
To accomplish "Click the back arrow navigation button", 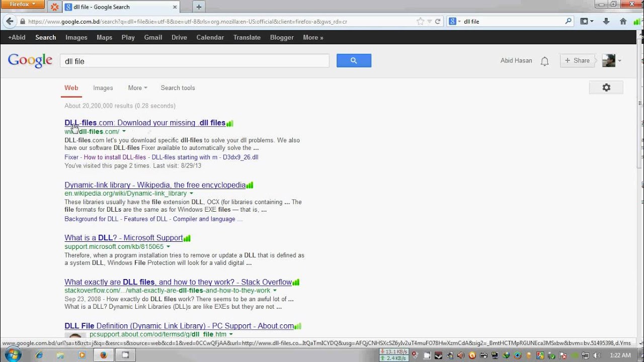I will pos(9,22).
